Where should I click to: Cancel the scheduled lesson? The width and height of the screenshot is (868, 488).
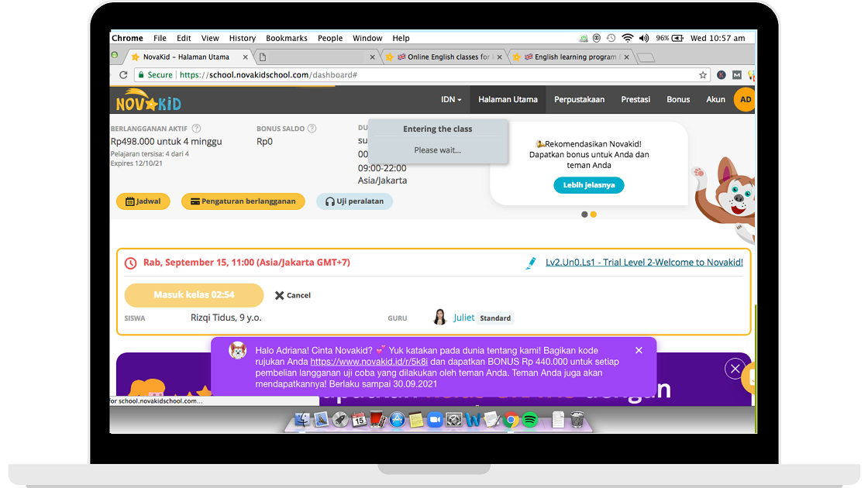pyautogui.click(x=293, y=295)
